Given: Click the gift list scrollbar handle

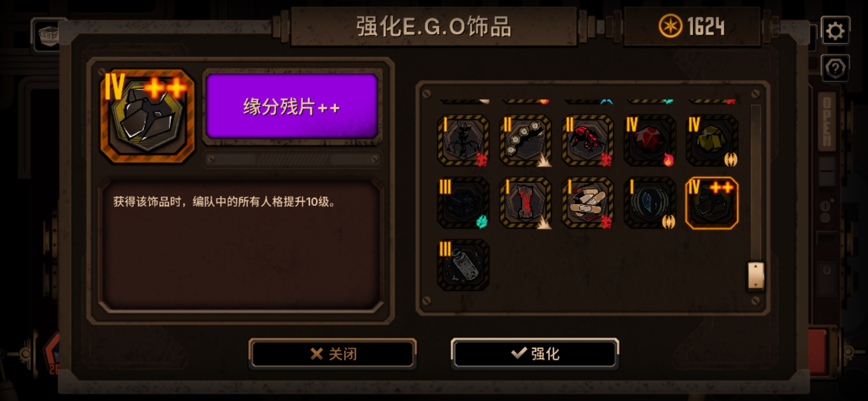Looking at the screenshot, I should (756, 276).
